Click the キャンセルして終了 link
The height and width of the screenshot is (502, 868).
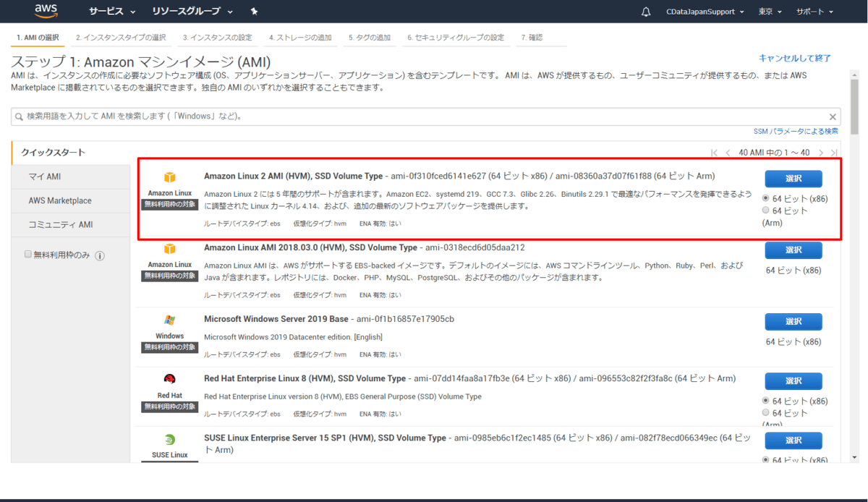[x=795, y=58]
